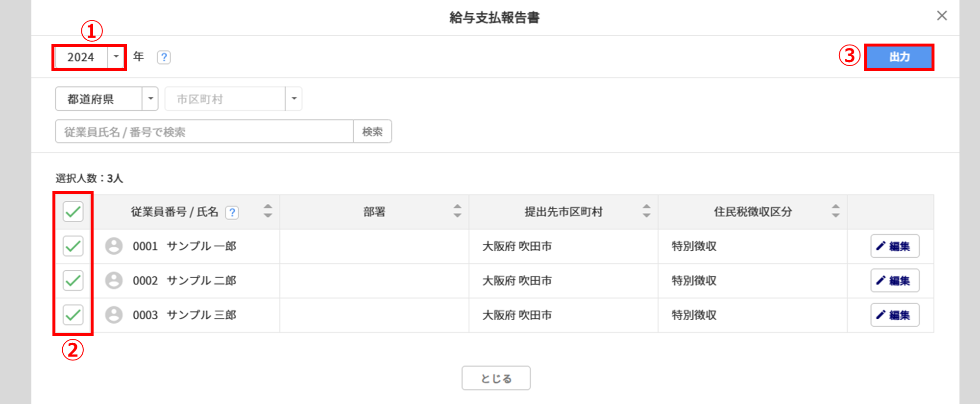Open help icon beside 従業員番号 / 氏名
The width and height of the screenshot is (980, 404).
point(232,213)
